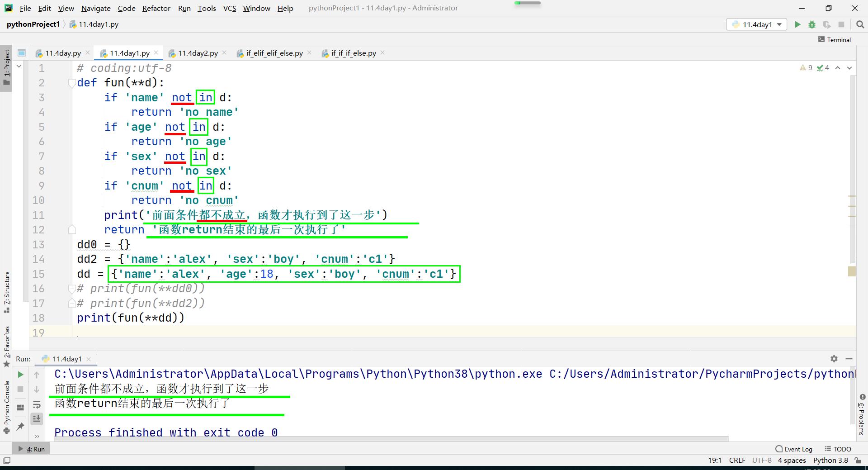Viewport: 868px width, 470px height.
Task: Change the CRLF line separator
Action: coord(737,461)
